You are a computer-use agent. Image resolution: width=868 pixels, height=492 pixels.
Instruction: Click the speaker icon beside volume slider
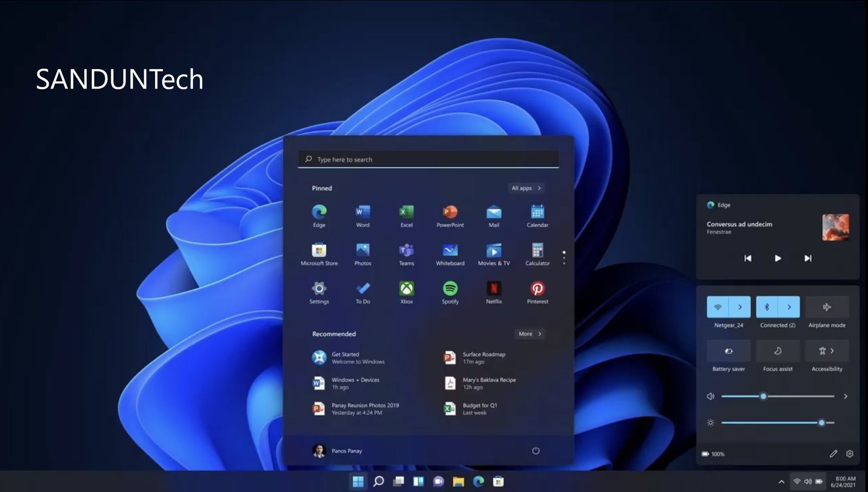point(711,396)
